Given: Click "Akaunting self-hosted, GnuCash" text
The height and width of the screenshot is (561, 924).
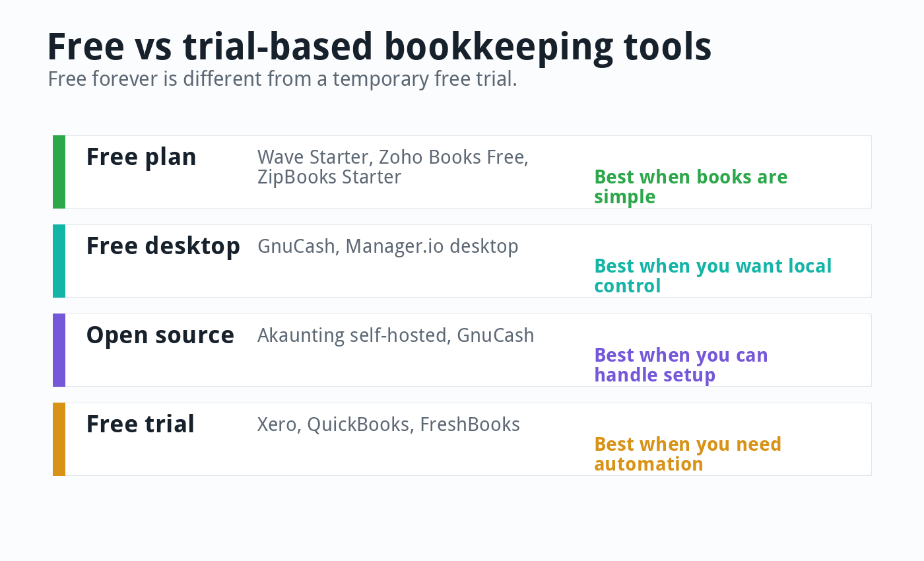Looking at the screenshot, I should pyautogui.click(x=395, y=335).
